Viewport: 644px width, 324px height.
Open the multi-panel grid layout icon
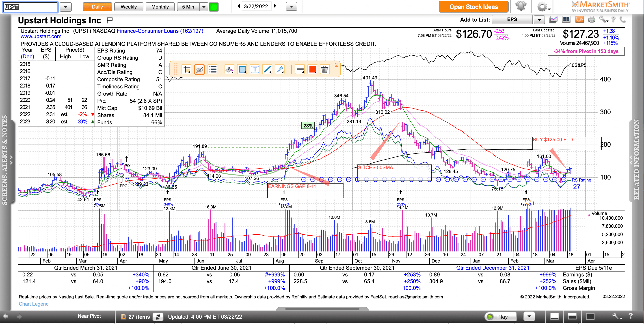(566, 20)
